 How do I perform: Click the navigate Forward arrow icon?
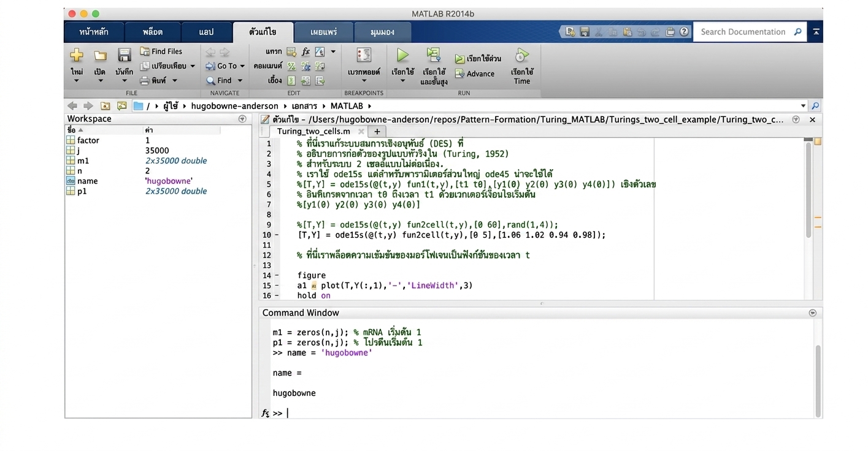click(225, 52)
